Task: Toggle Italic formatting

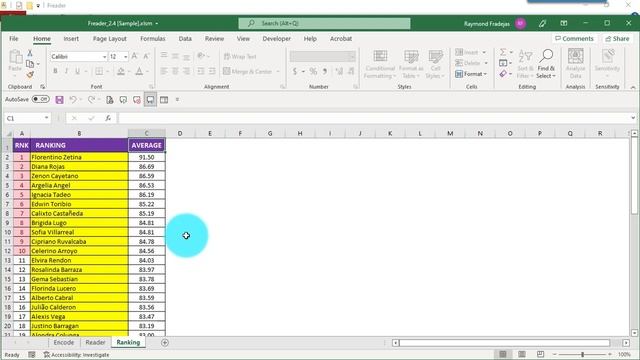Action: point(66,71)
